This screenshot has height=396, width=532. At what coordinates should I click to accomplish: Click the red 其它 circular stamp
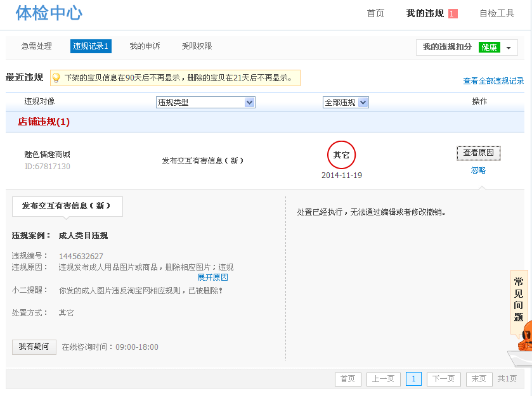point(341,154)
